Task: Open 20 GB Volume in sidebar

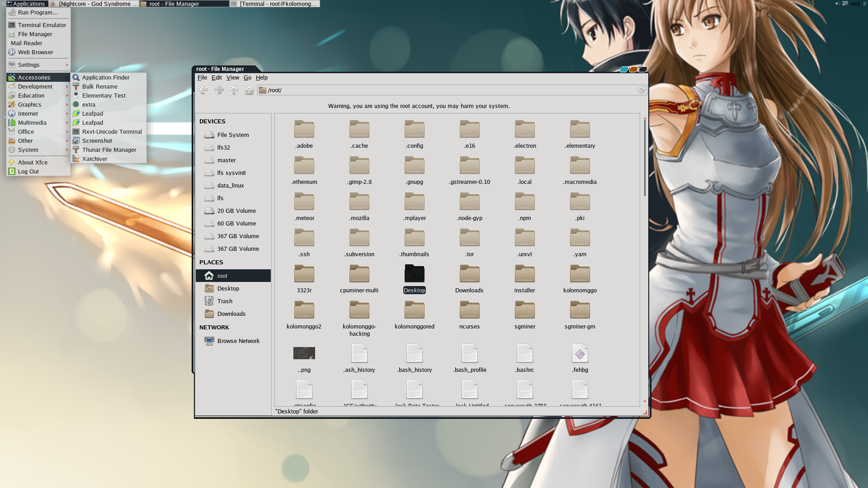Action: tap(233, 211)
